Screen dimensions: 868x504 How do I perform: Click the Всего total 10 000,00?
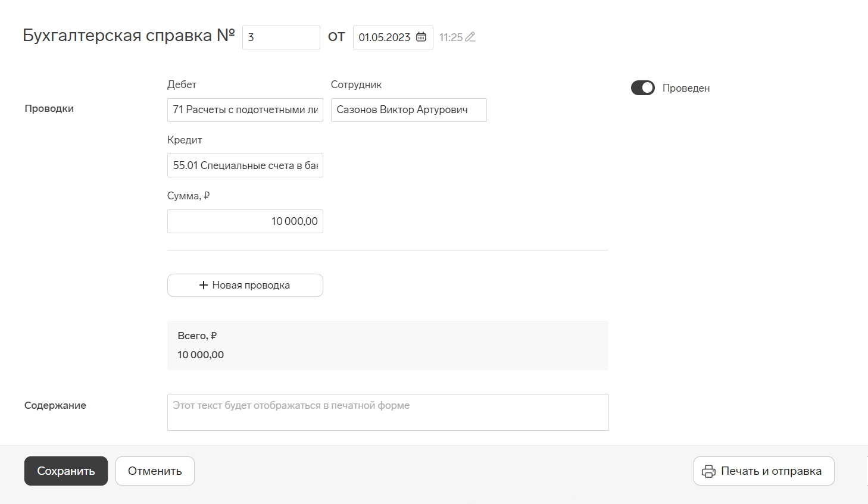[x=201, y=355]
